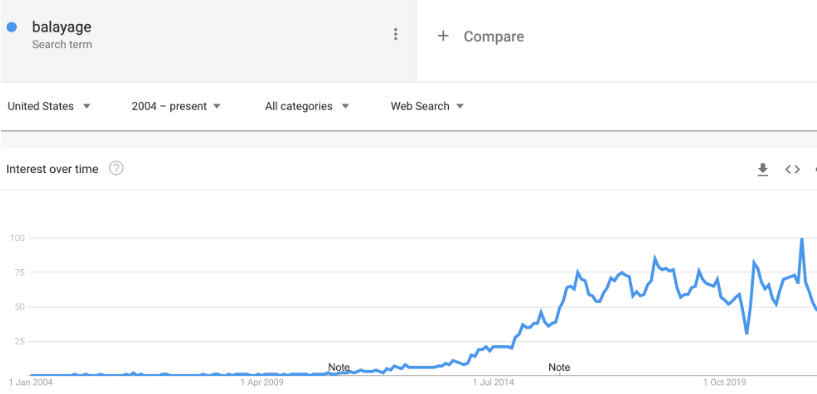Click the sharp dip in the line near 2020
817x394 pixels.
tap(747, 333)
